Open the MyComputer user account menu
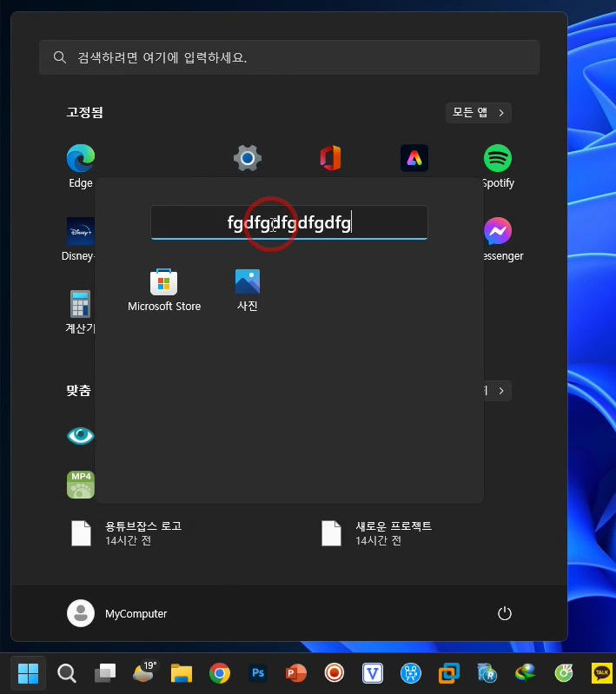Viewport: 616px width, 694px height. click(x=117, y=613)
